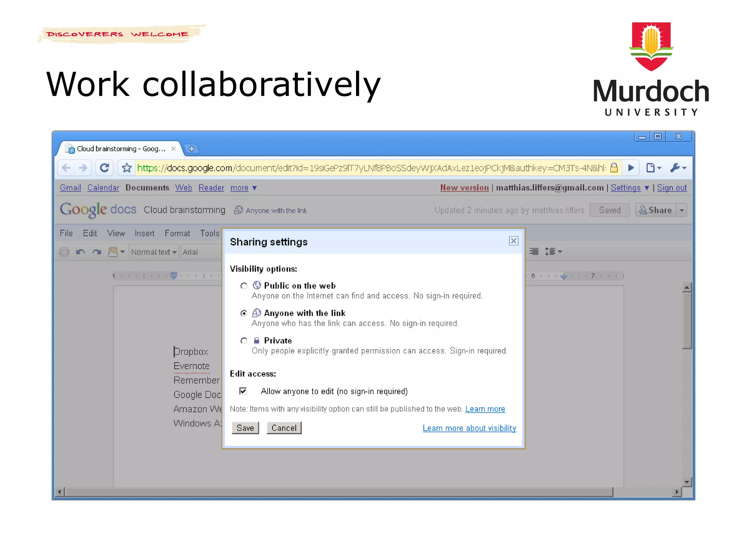Click the Cancel button in dialog
The width and height of the screenshot is (747, 560).
pyautogui.click(x=284, y=428)
